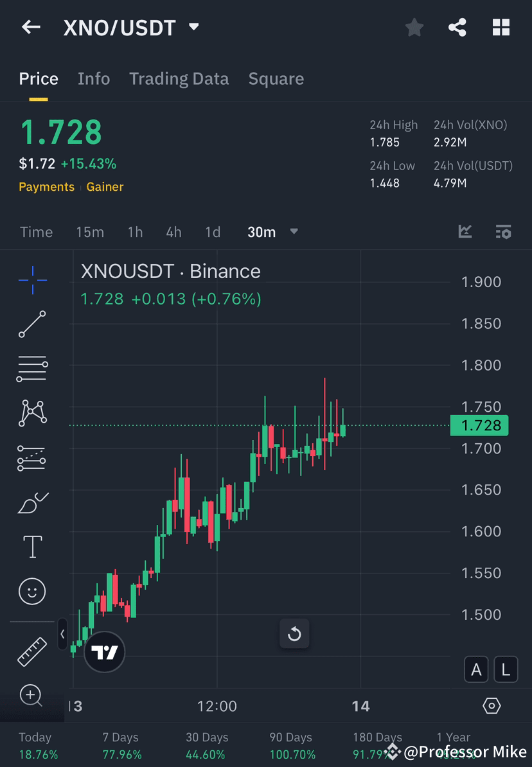
Task: Select the XABCD pattern tool
Action: click(x=32, y=413)
